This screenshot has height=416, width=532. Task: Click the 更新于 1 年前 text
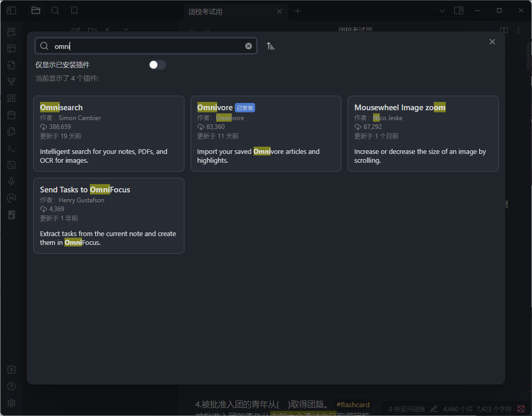[x=59, y=218]
